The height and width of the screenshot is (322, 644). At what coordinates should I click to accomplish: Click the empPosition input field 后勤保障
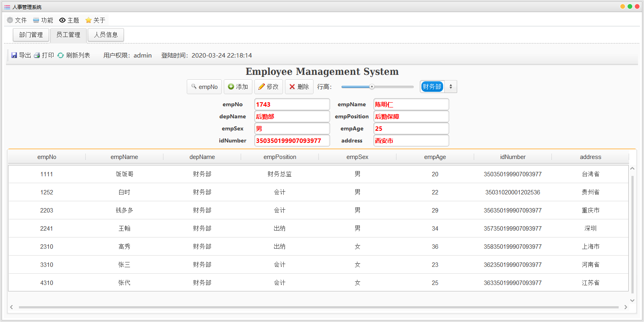[411, 116]
